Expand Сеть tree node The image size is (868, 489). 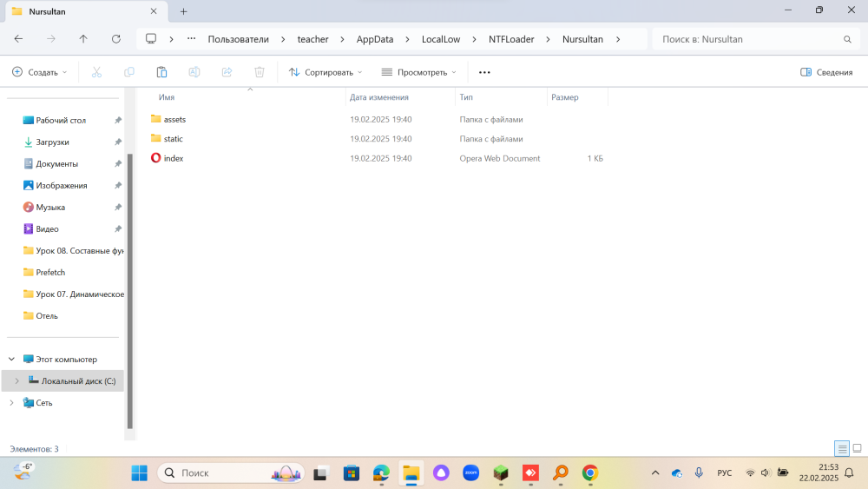[x=11, y=403]
